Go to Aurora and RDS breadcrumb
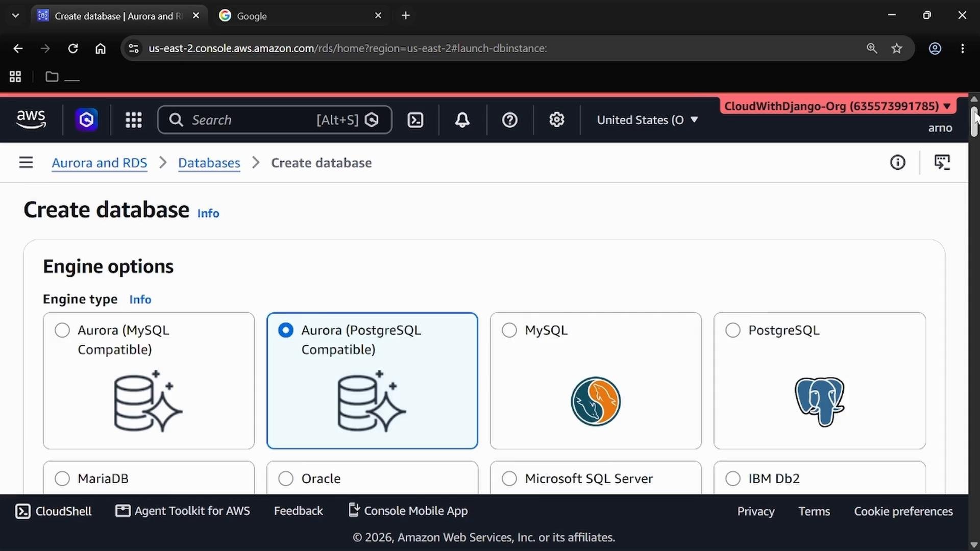This screenshot has width=980, height=551. (100, 163)
